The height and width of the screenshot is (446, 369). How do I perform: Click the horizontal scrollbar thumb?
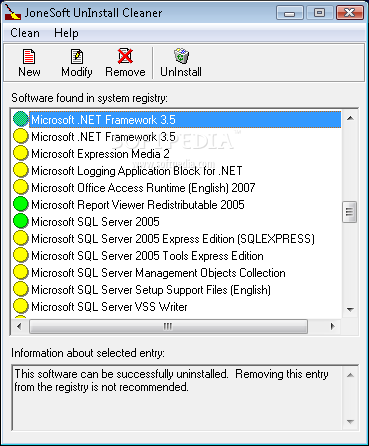[168, 326]
